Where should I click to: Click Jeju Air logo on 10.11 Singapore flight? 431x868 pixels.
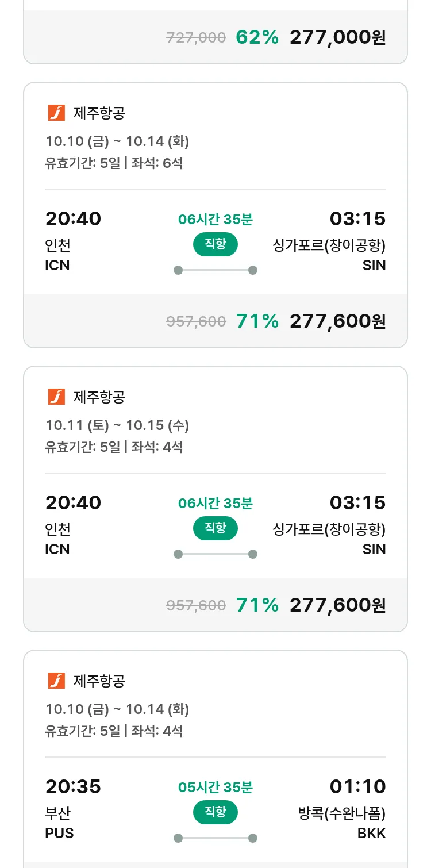click(56, 397)
